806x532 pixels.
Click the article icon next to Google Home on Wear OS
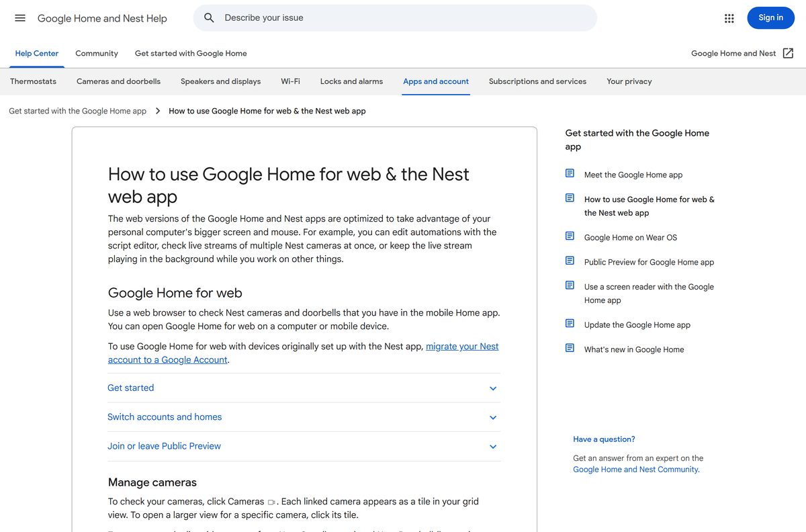click(x=570, y=236)
